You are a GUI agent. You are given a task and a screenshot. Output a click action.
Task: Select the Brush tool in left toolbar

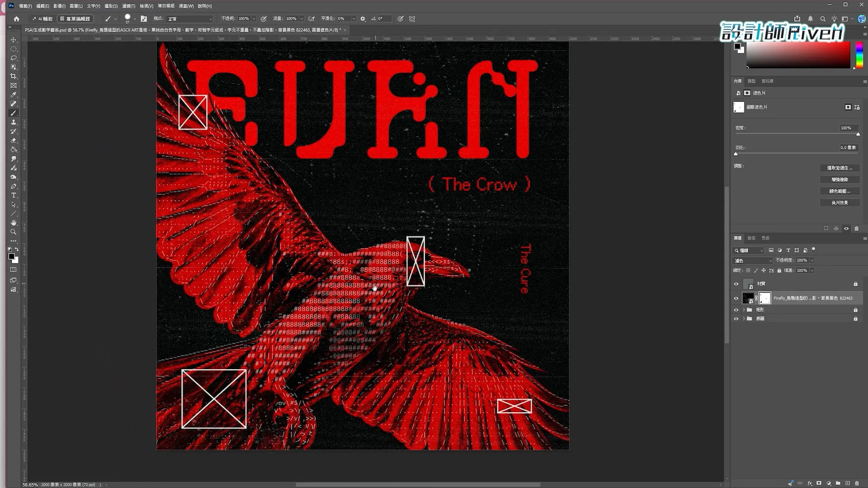[14, 113]
